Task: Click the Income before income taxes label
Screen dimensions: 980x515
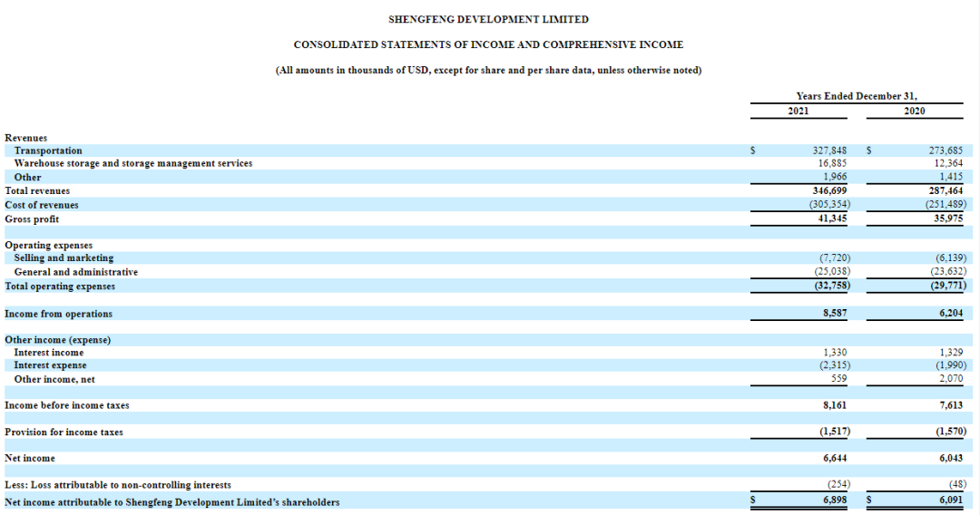Action: click(67, 406)
